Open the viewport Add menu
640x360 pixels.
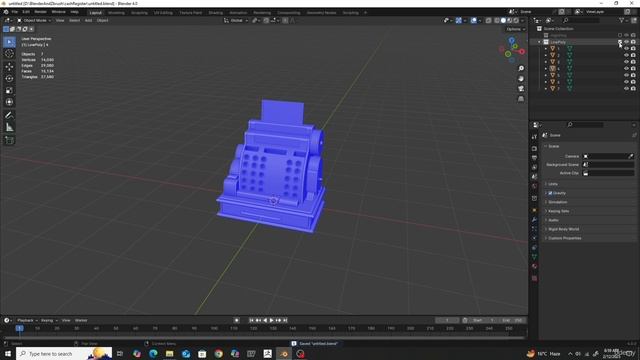coord(88,20)
